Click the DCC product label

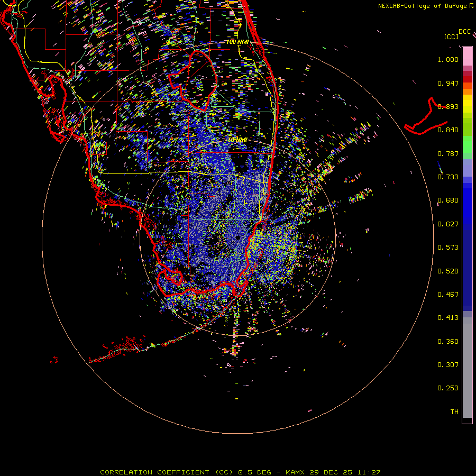464,32
